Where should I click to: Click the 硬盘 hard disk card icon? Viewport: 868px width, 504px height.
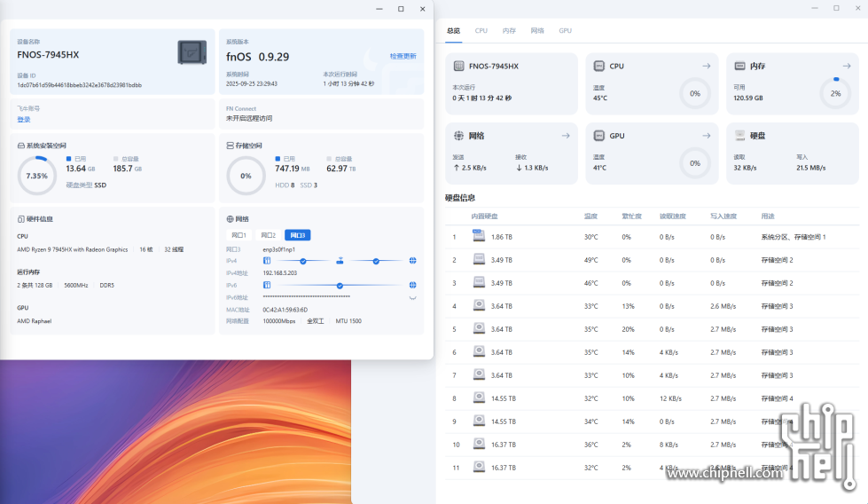(739, 136)
